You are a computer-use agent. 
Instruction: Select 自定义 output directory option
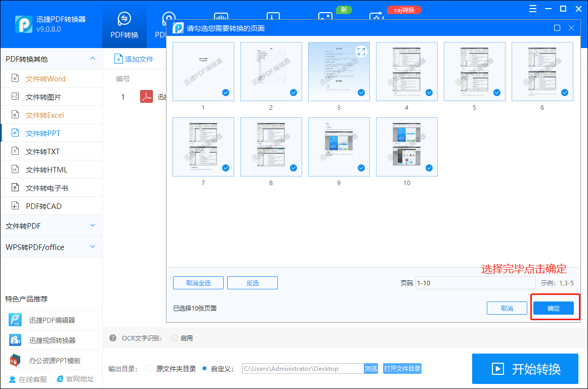[204, 368]
